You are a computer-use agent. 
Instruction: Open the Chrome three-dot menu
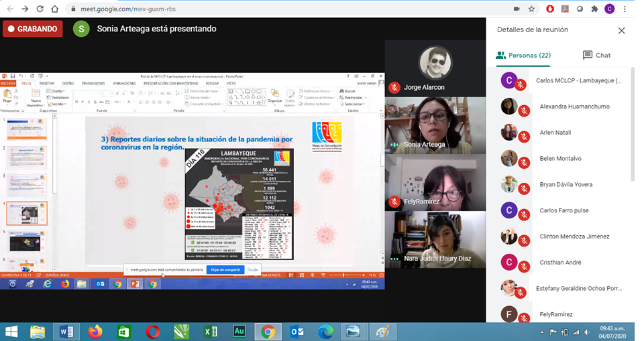(x=625, y=9)
